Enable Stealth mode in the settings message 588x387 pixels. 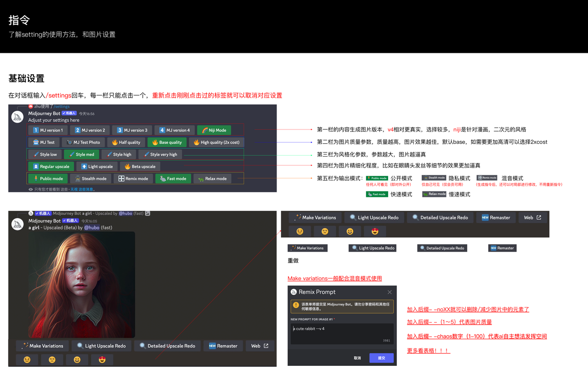click(x=90, y=179)
